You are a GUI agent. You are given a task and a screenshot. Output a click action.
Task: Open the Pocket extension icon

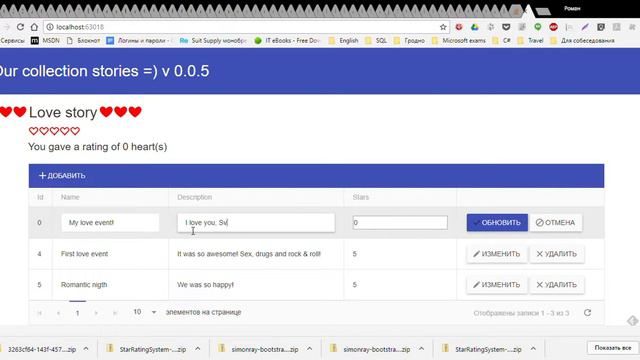(x=506, y=27)
